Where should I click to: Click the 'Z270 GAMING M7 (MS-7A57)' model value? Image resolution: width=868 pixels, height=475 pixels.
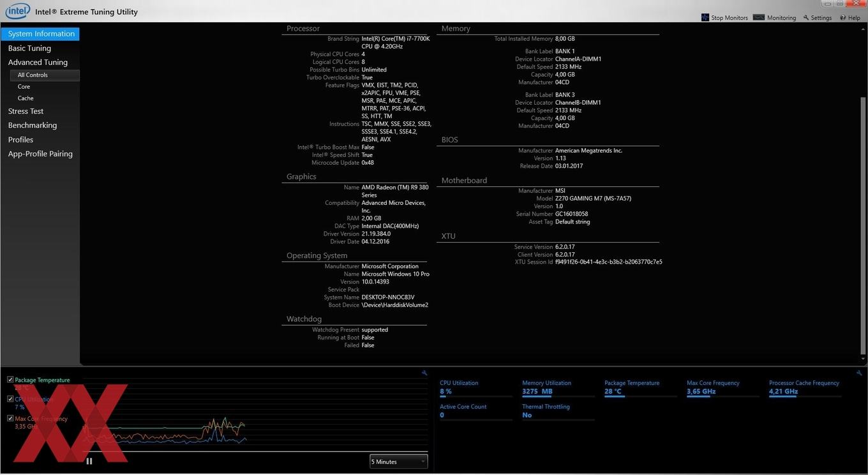coord(593,199)
